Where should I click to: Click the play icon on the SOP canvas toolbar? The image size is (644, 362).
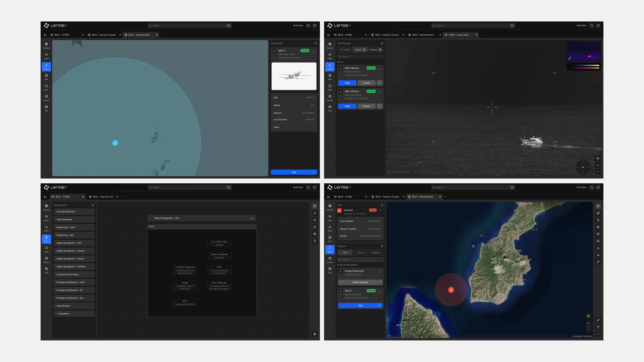tap(314, 206)
